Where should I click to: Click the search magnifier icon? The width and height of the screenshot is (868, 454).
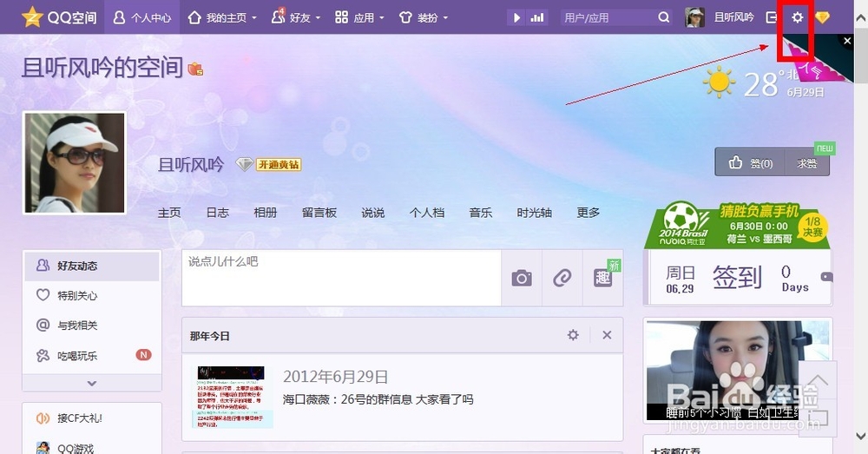664,17
